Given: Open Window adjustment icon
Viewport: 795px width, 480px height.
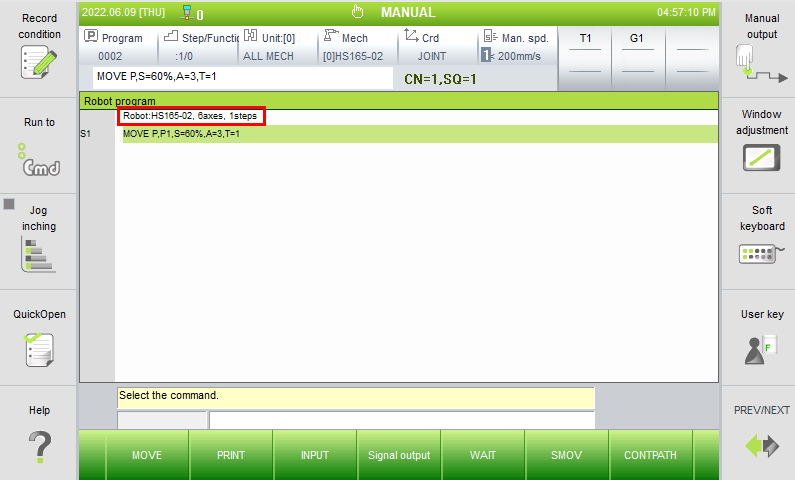Looking at the screenshot, I should [x=762, y=158].
